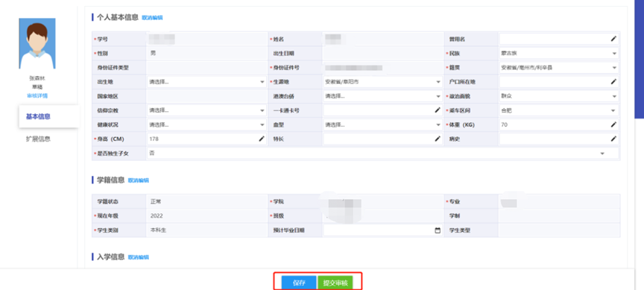Screen dimensions: 644x290
Task: Open the 港澳台侨 dropdown
Action: [383, 96]
